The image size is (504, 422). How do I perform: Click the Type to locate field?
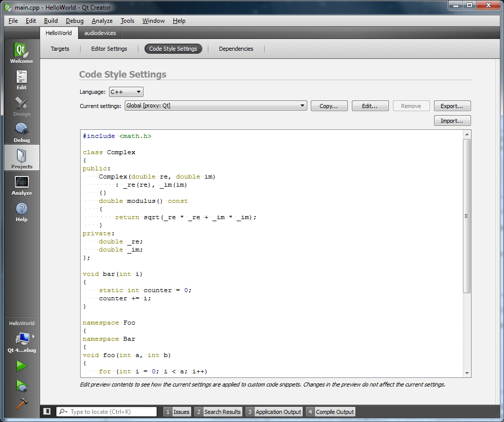click(106, 411)
